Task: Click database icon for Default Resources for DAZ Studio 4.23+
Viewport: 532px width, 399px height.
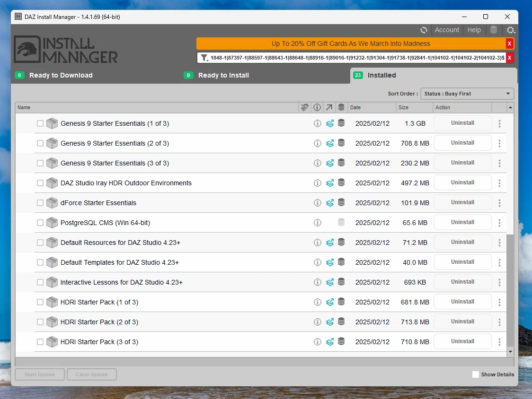Action: pyautogui.click(x=341, y=242)
